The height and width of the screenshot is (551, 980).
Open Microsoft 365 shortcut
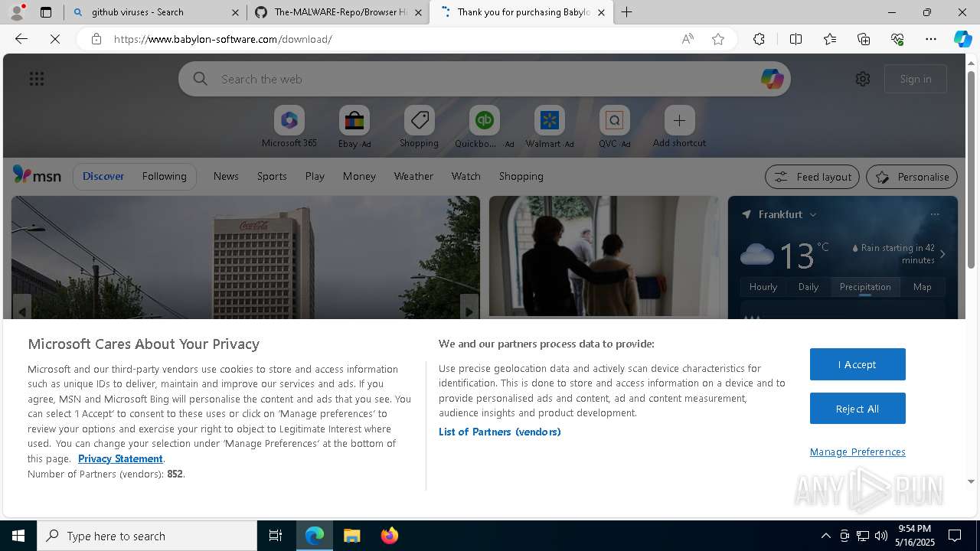[289, 127]
